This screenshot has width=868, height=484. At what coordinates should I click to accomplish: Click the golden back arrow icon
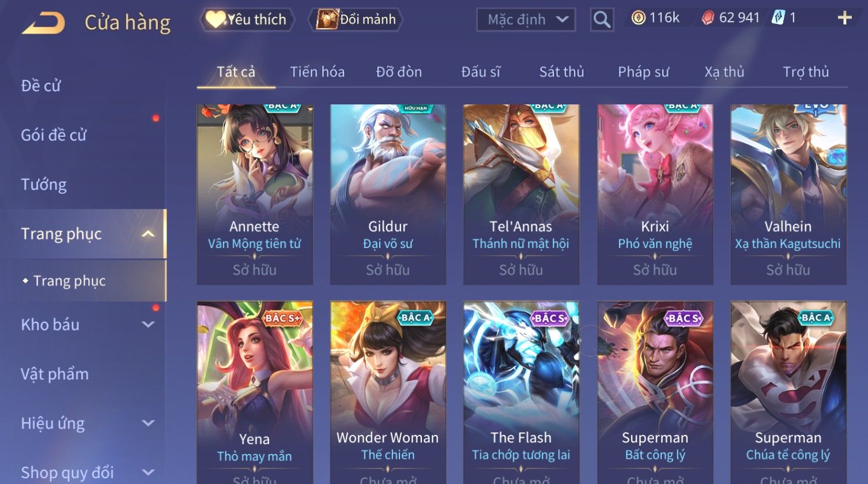(43, 23)
